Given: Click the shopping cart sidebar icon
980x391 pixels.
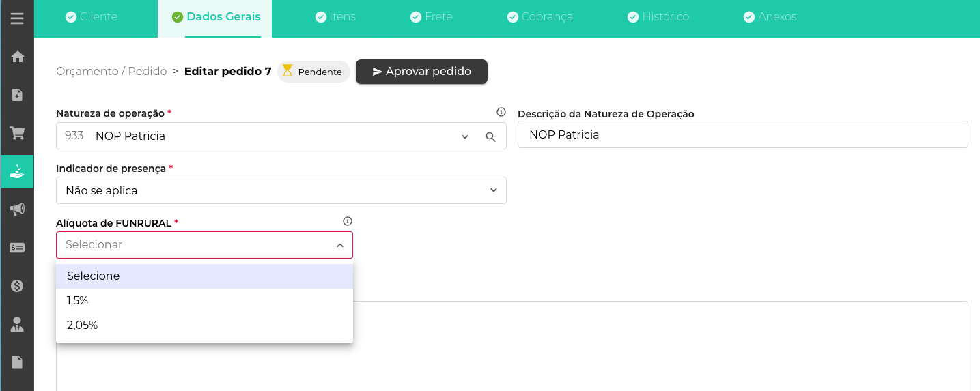Looking at the screenshot, I should 17,133.
